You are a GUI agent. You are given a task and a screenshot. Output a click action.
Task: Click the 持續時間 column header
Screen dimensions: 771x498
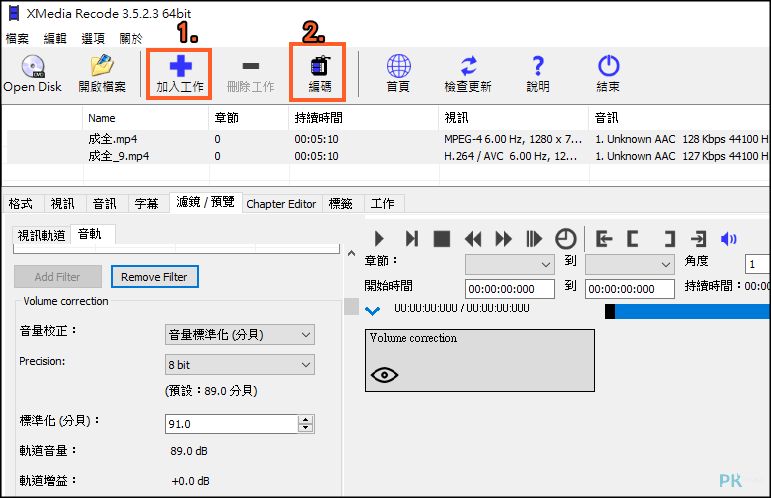click(x=363, y=118)
